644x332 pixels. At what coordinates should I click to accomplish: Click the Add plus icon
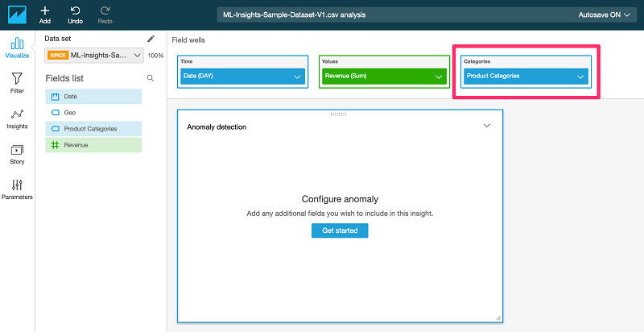pos(45,10)
